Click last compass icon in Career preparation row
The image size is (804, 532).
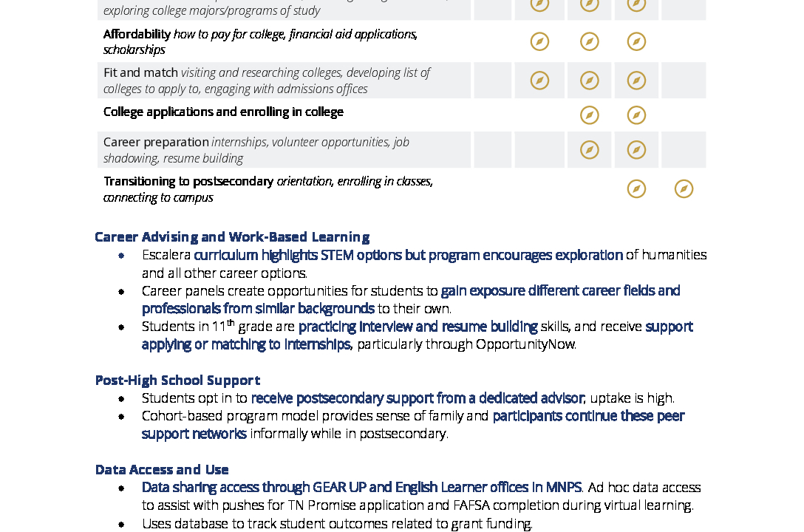636,150
